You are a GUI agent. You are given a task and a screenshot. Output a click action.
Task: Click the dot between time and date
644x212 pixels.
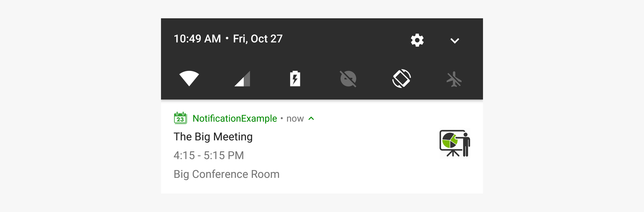(x=227, y=38)
